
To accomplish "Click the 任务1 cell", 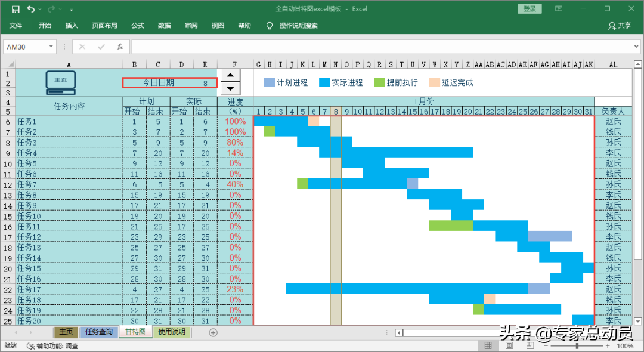I will point(69,122).
